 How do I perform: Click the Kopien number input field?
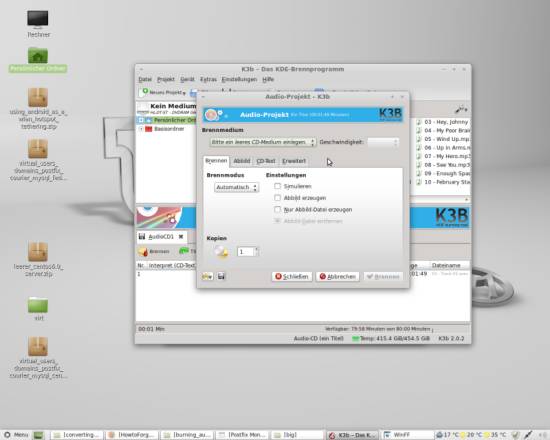[x=245, y=252]
